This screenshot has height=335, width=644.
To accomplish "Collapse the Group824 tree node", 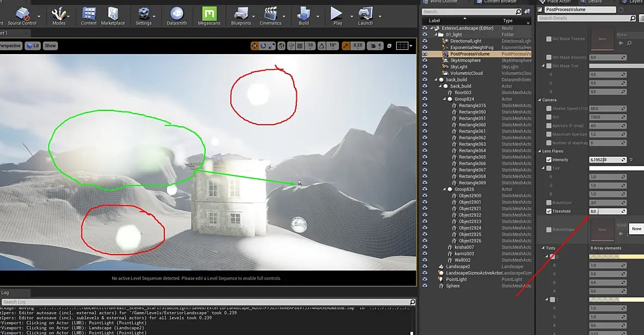I will pyautogui.click(x=444, y=99).
